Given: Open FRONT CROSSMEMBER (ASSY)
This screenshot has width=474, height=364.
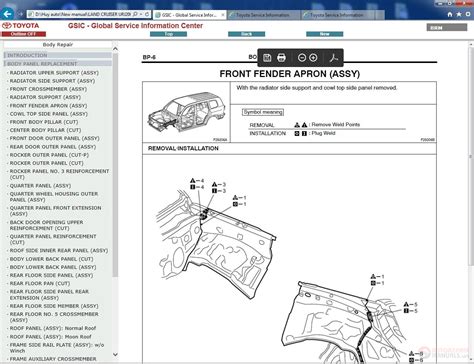Looking at the screenshot, I should click(x=48, y=89).
